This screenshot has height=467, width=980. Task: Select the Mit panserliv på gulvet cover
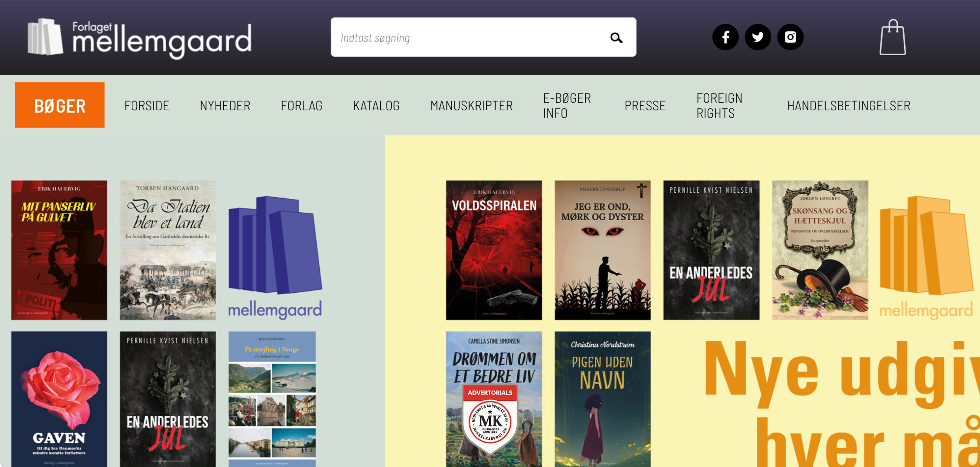(59, 250)
